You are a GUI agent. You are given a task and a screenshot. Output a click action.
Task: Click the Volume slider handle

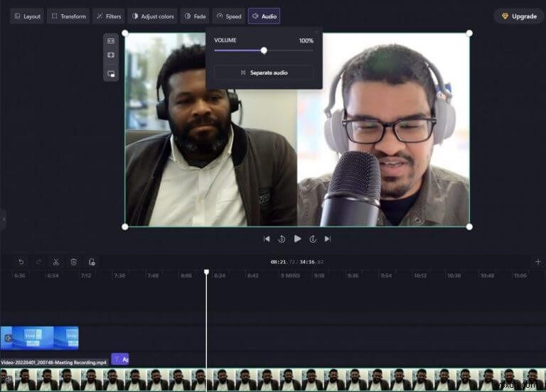tap(264, 51)
